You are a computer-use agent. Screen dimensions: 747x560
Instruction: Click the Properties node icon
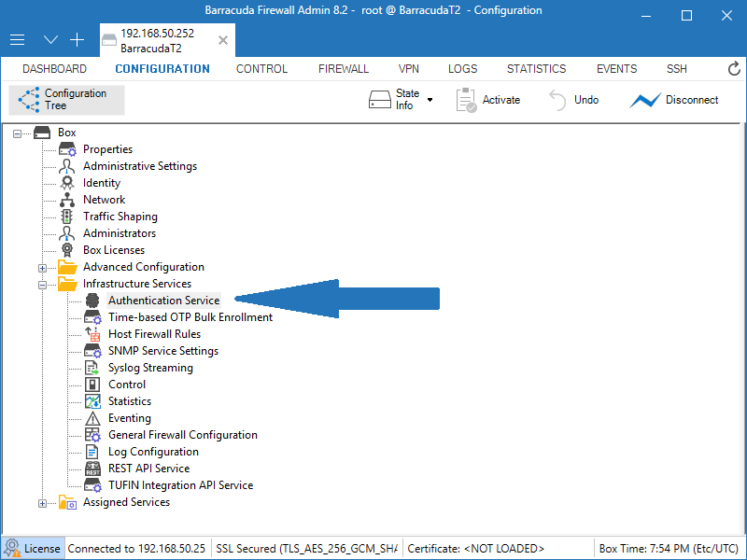click(67, 149)
